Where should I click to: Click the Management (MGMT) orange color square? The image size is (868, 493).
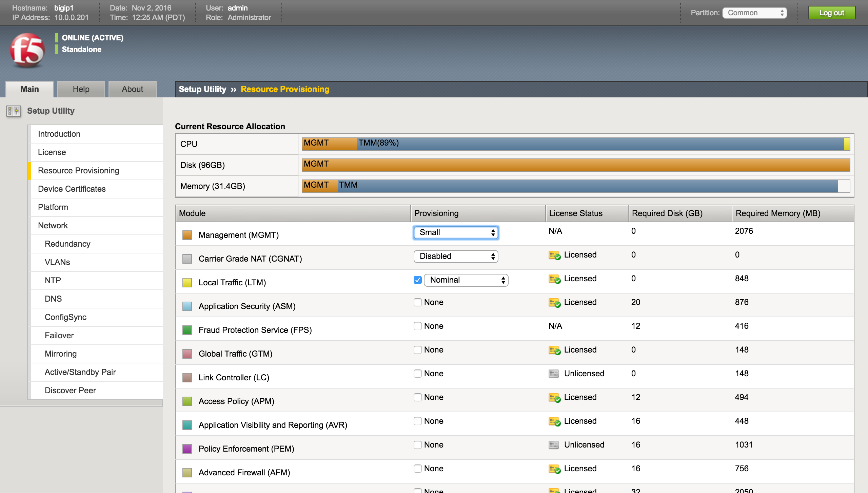pos(187,235)
